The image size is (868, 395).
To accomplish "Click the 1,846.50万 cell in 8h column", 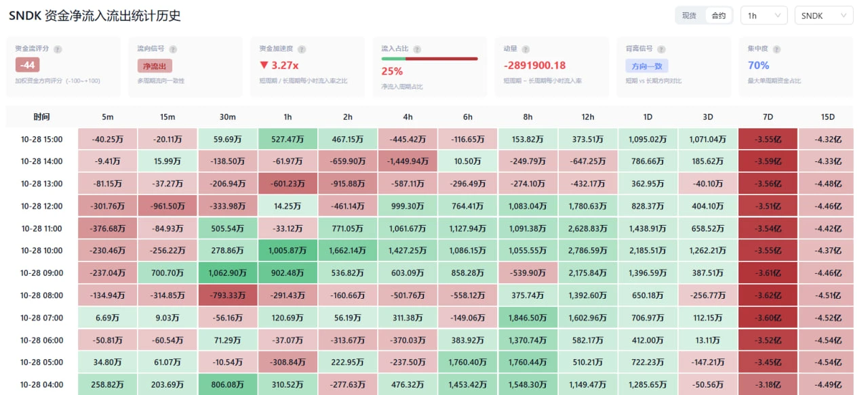I will [x=528, y=318].
